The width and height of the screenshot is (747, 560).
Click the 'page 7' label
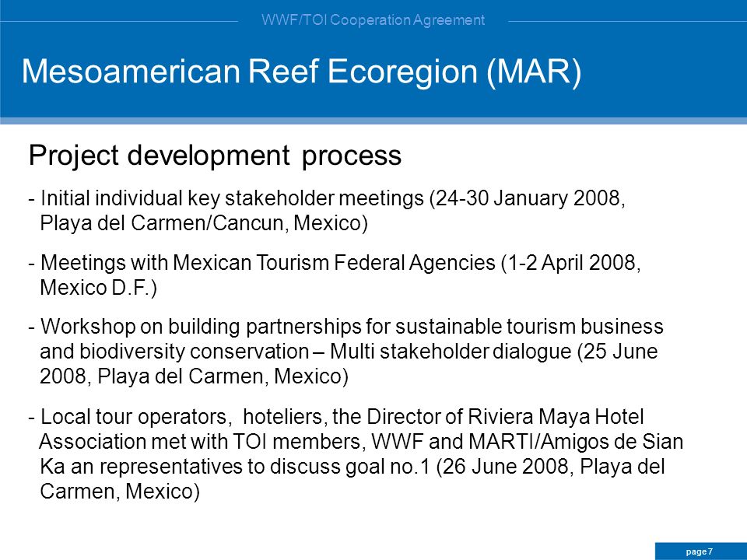(x=700, y=551)
